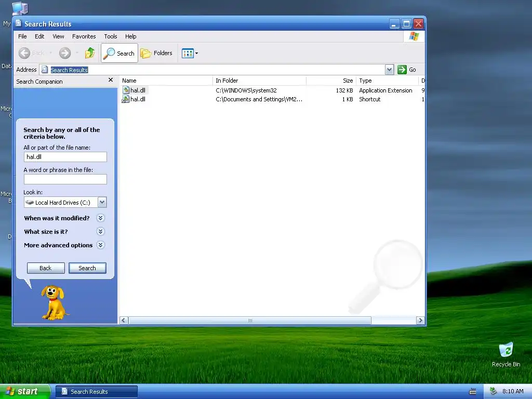Toggle the Search toolbar button
532x399 pixels.
coord(119,53)
